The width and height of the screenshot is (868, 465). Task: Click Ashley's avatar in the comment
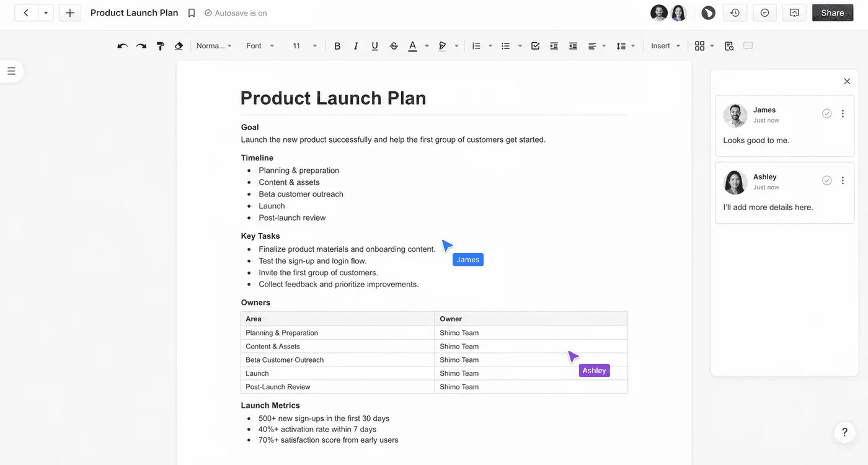[x=735, y=182]
